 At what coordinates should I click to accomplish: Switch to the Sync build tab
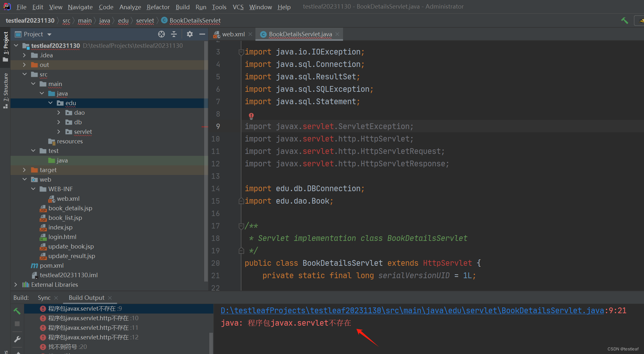[x=44, y=298]
